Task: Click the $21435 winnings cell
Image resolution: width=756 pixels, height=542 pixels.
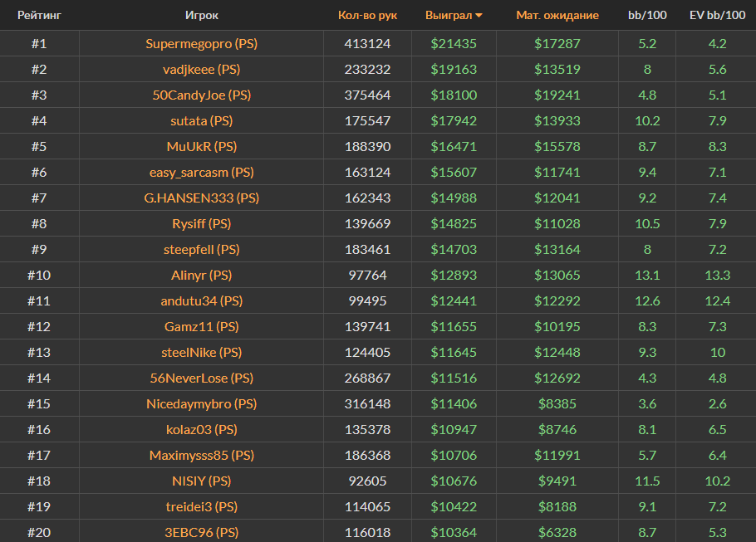Action: tap(454, 43)
